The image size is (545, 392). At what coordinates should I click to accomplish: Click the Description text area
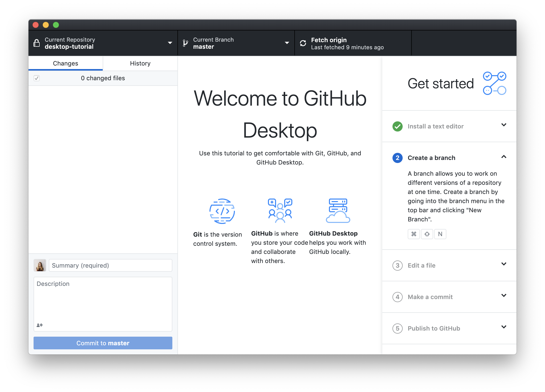(x=103, y=304)
